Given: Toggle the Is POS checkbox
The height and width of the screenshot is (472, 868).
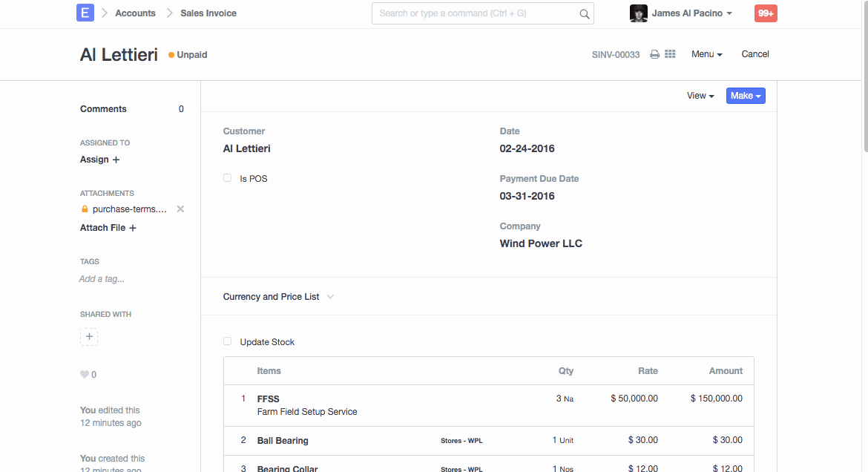Looking at the screenshot, I should pyautogui.click(x=228, y=178).
